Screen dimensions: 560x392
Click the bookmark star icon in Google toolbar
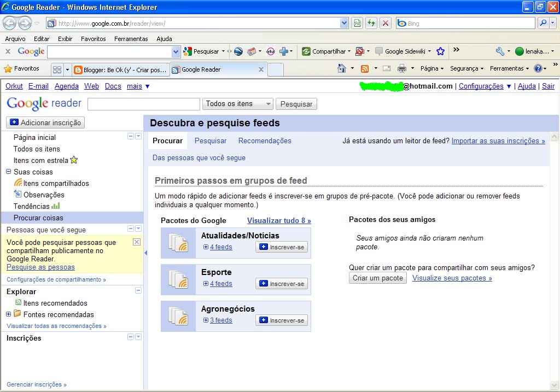tap(440, 51)
